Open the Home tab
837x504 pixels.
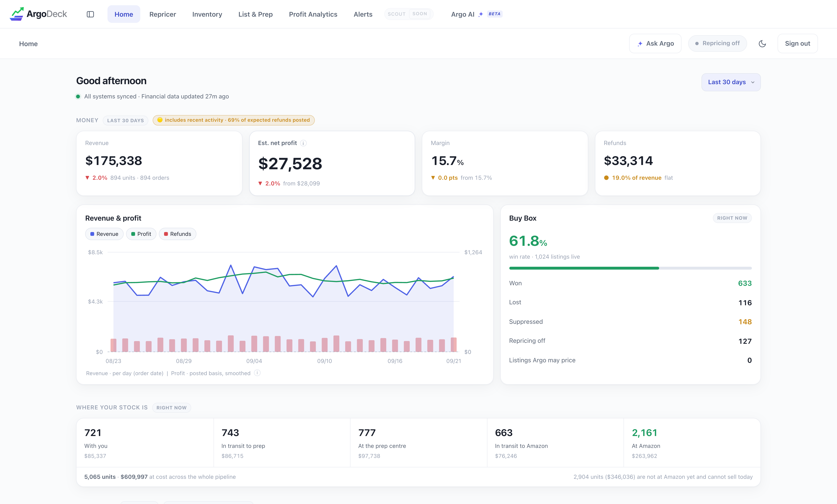(x=124, y=14)
